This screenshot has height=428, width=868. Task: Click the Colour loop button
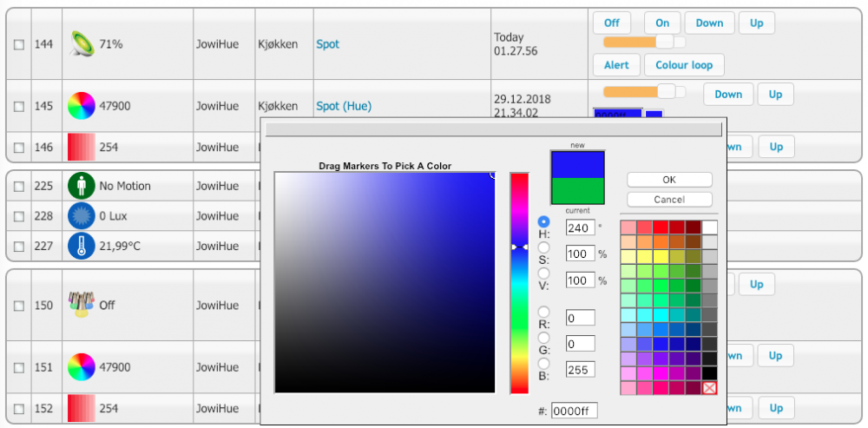(684, 65)
